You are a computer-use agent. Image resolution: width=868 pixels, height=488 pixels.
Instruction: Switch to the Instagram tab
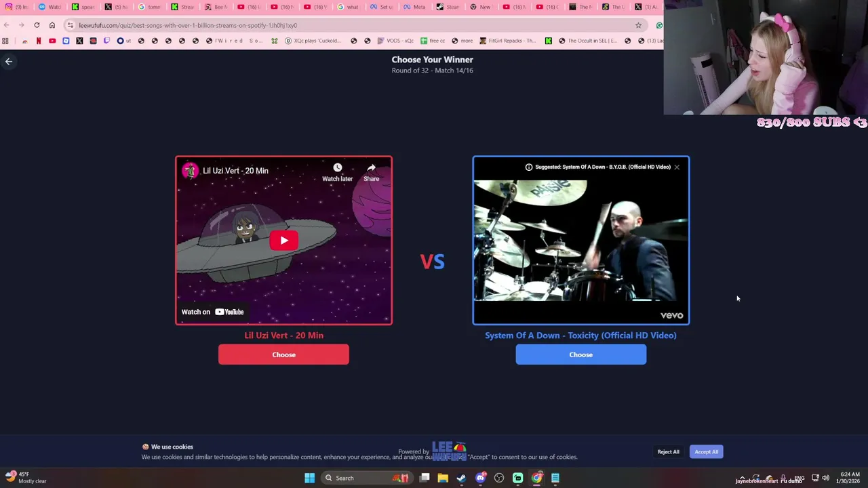[x=16, y=7]
